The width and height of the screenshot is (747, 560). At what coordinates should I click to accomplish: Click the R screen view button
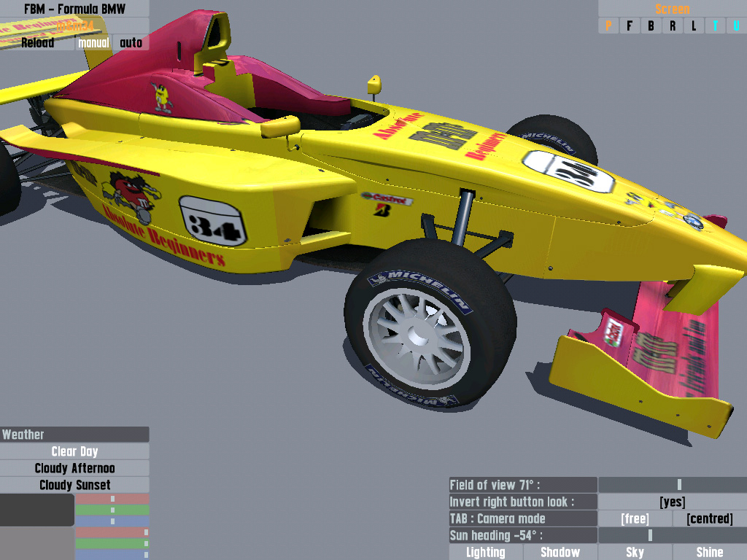click(672, 26)
